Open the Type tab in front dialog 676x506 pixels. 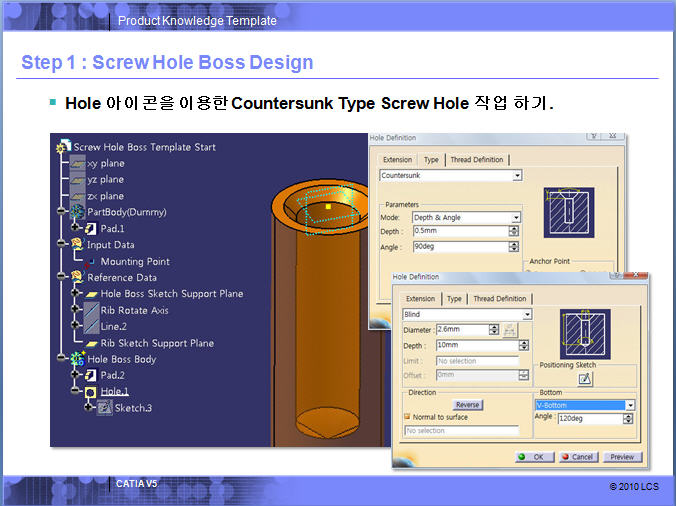tap(454, 299)
